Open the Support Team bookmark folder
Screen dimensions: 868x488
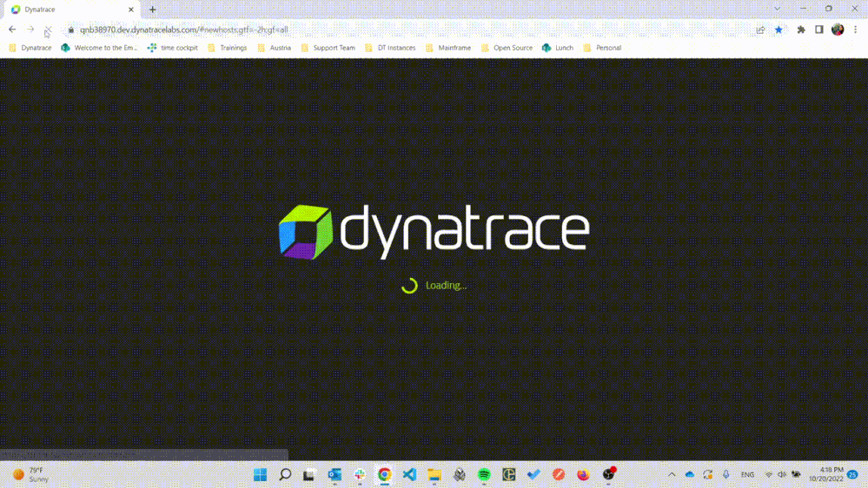coord(328,48)
